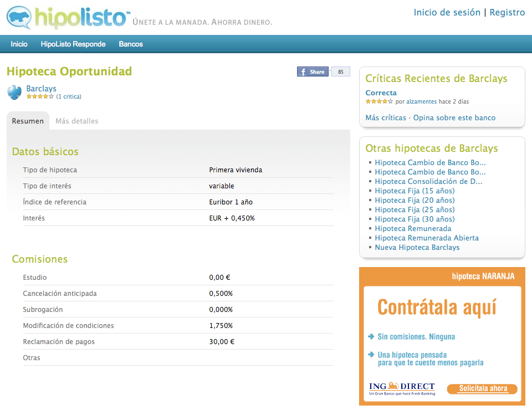Click the Otras row label
The height and width of the screenshot is (410, 532).
[32, 358]
